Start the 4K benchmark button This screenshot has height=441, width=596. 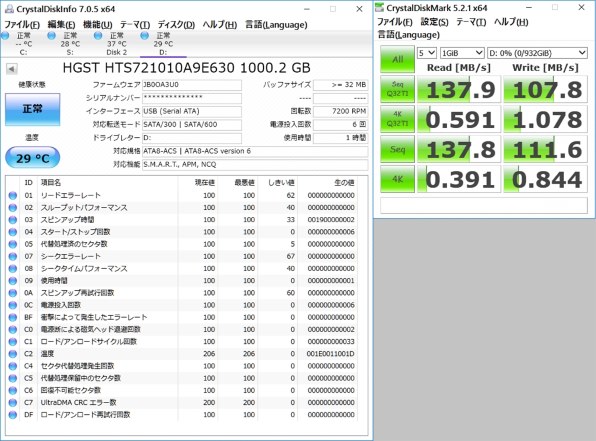click(397, 179)
